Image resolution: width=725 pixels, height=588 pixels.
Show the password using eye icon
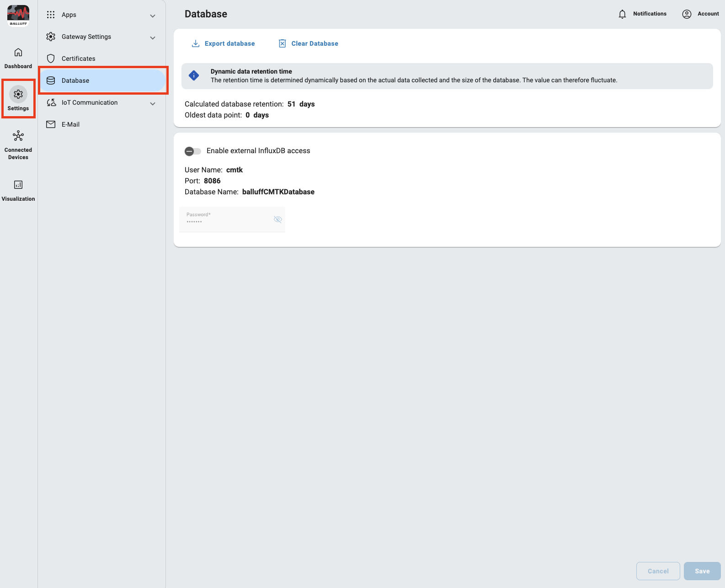tap(277, 219)
